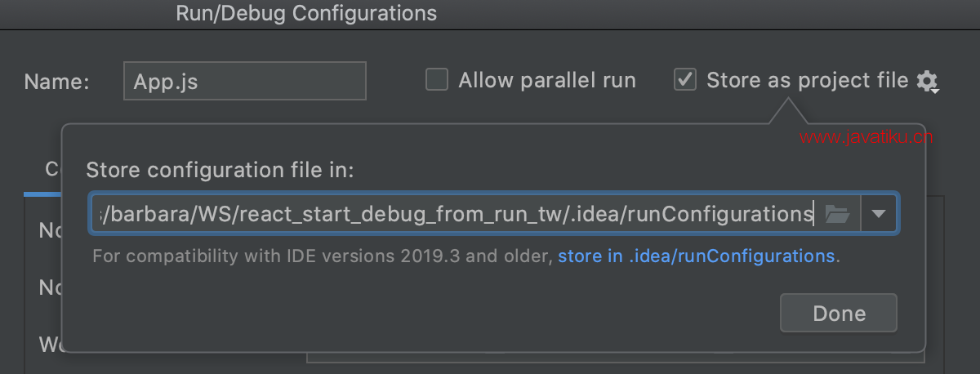Image resolution: width=980 pixels, height=374 pixels.
Task: Enable the Allow parallel run checkbox
Action: click(438, 80)
